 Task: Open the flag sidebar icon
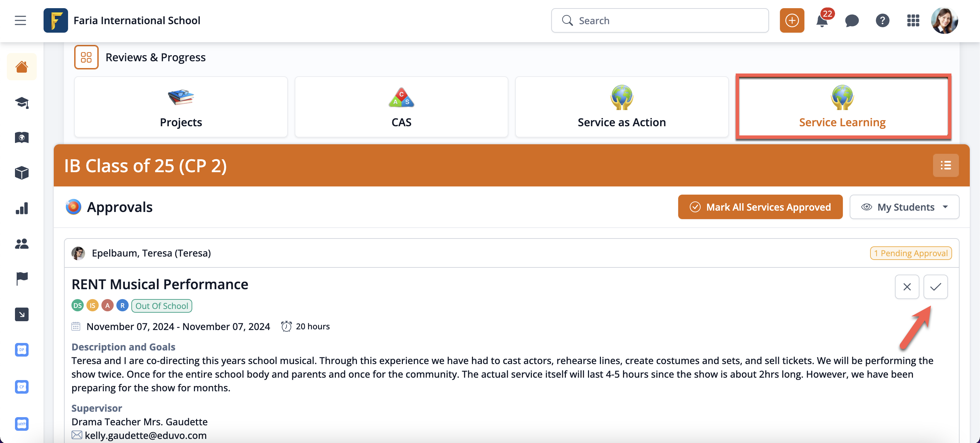[22, 278]
